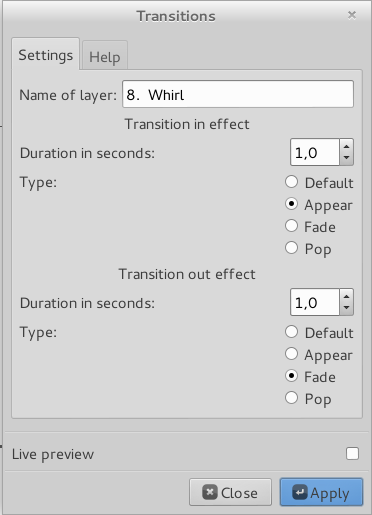
Task: Click the return-arrow icon on Apply button
Action: pos(300,492)
